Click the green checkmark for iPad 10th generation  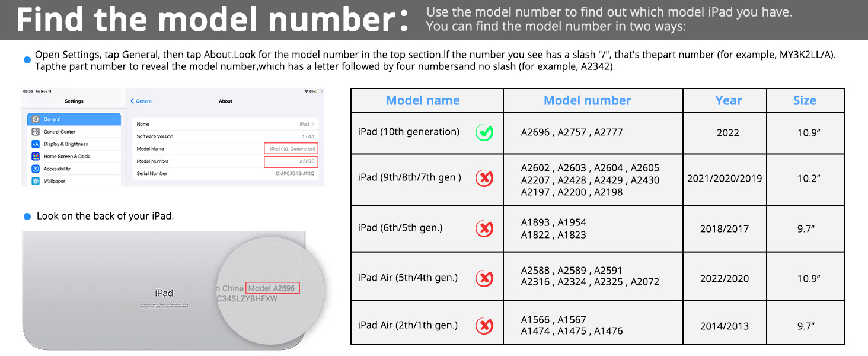484,132
